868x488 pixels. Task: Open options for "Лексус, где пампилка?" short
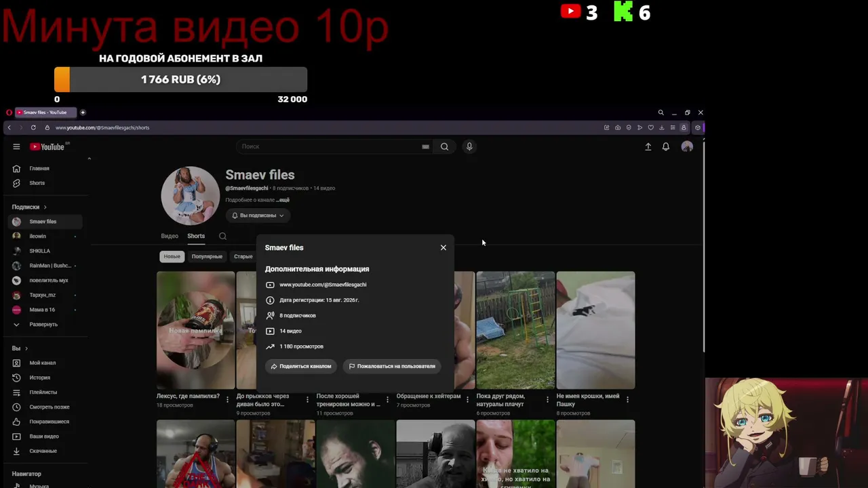pos(227,399)
